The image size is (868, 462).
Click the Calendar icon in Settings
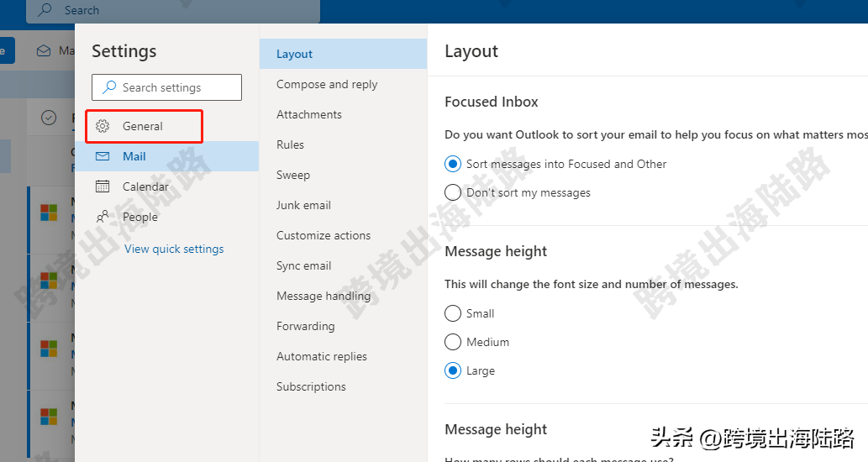coord(103,186)
